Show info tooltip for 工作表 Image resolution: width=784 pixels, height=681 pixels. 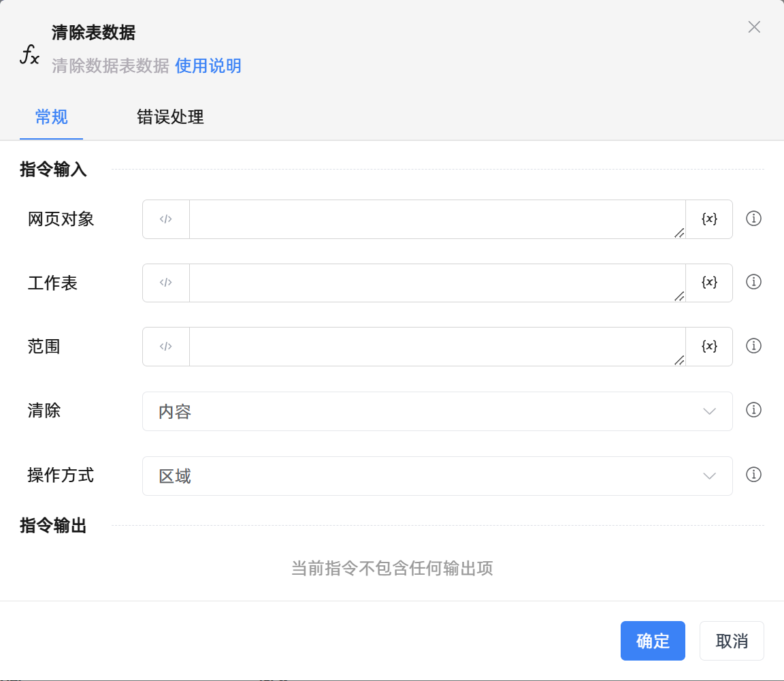tap(753, 282)
